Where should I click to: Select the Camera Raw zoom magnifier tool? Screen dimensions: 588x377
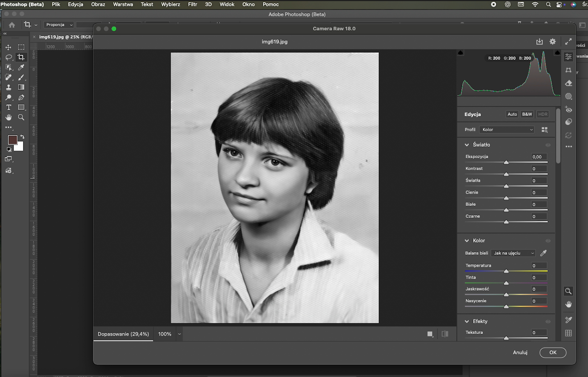click(x=569, y=291)
